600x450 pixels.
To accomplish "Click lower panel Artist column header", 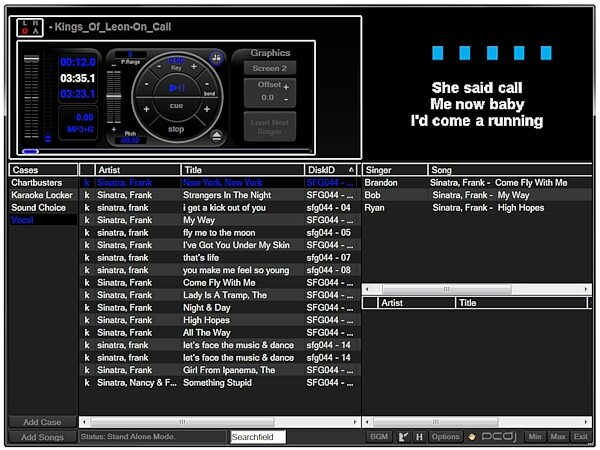I will 416,303.
